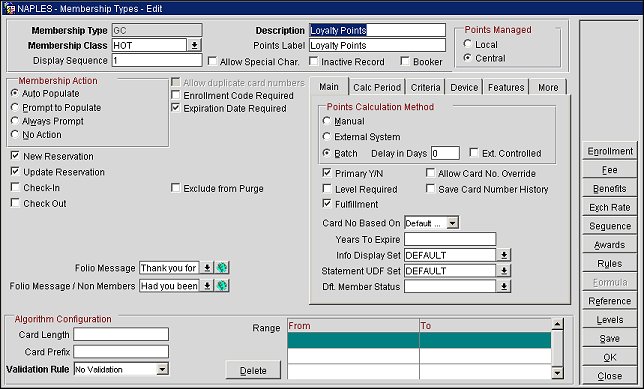The image size is (644, 389).
Task: Open the Info Display Set list arrow
Action: (504, 255)
